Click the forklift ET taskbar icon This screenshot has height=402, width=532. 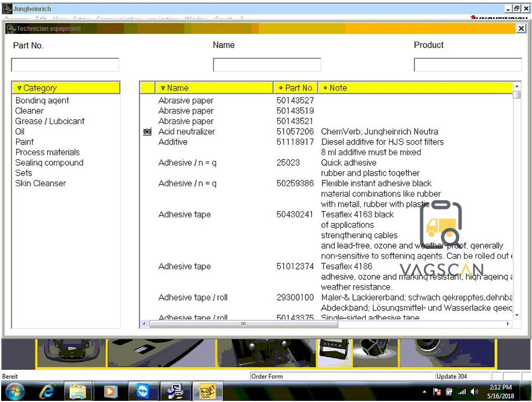pos(208,391)
